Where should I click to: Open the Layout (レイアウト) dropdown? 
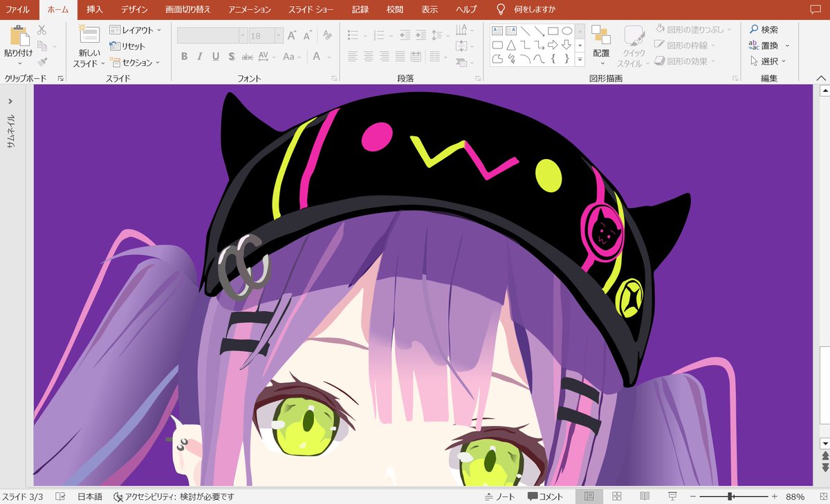coord(136,30)
